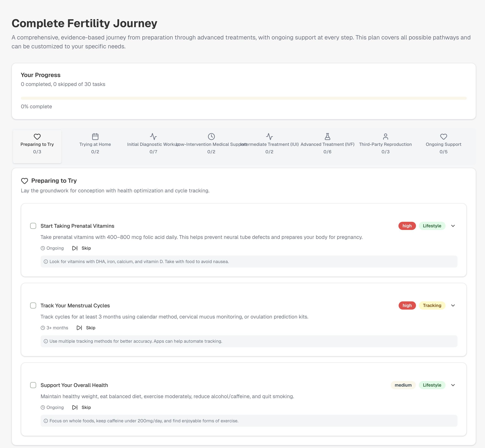Select the Preparing to Try tab
This screenshot has width=485, height=448.
click(x=37, y=146)
